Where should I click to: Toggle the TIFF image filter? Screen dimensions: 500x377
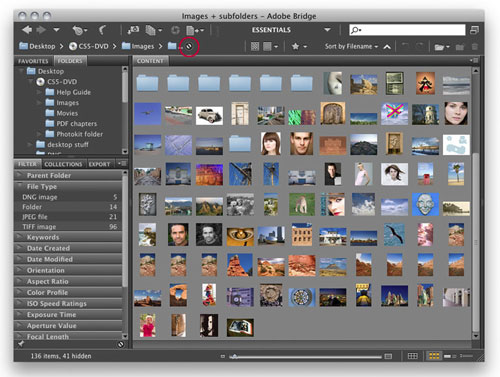68,227
